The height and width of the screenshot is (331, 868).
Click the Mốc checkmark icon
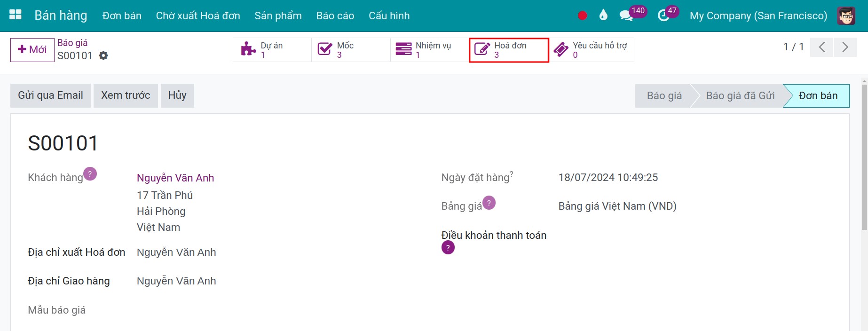[x=325, y=49]
